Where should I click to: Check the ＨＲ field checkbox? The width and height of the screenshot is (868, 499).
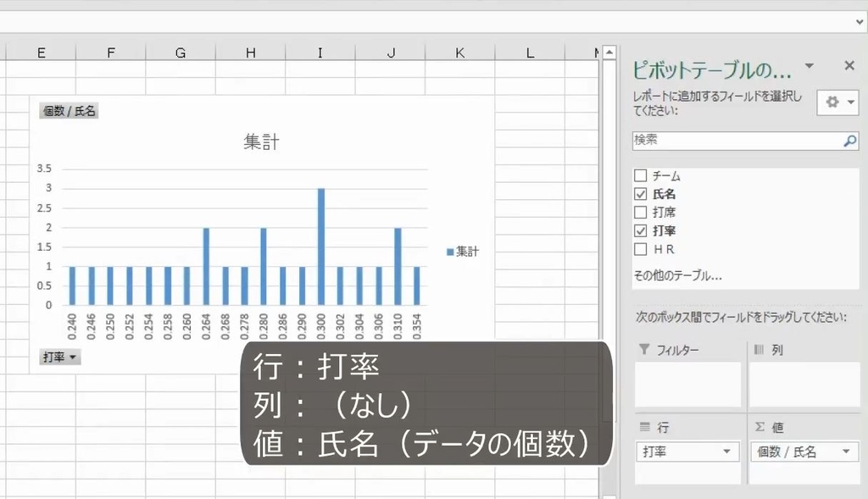coord(641,249)
